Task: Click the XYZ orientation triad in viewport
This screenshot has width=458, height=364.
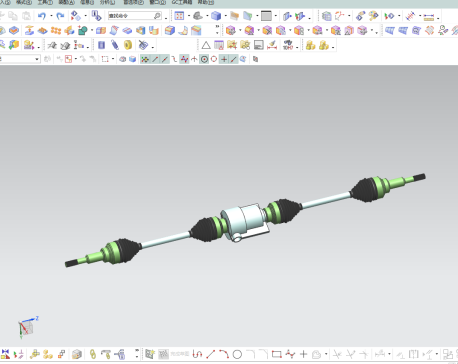Action: [27, 327]
